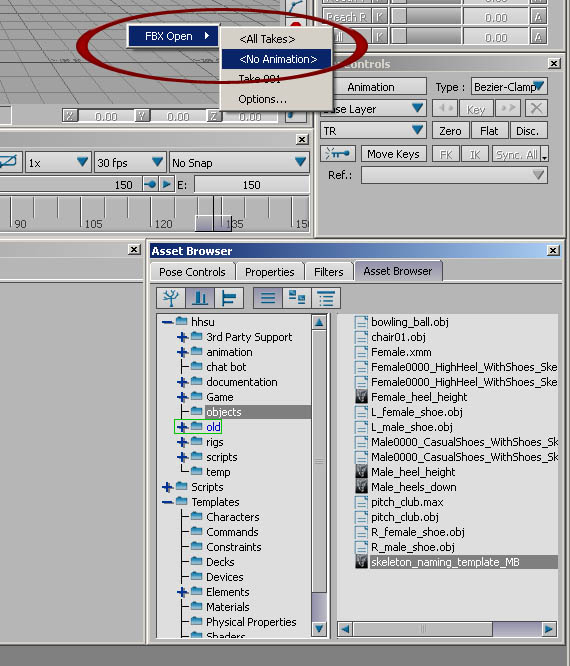Select the horizontal split layout icon
Screen dimensions: 570x666
coord(229,298)
